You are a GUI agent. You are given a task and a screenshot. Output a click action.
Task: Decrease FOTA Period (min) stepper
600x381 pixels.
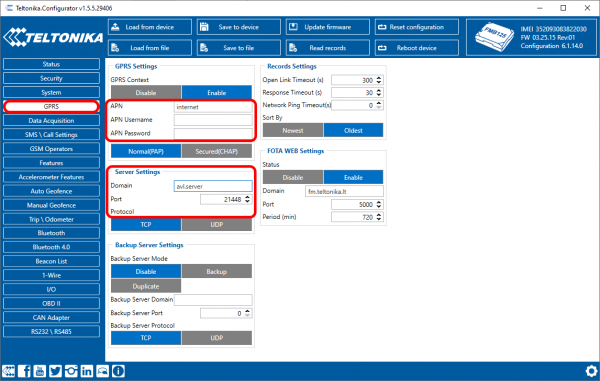379,219
